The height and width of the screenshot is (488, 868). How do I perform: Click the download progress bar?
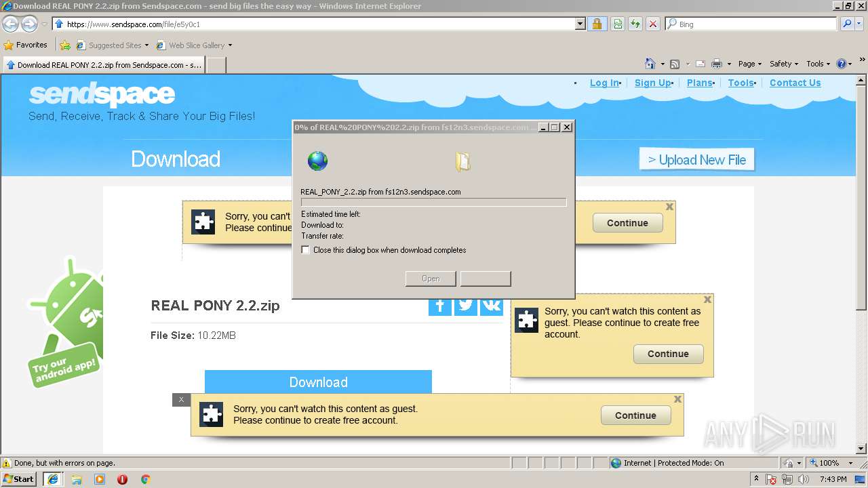[x=433, y=202]
